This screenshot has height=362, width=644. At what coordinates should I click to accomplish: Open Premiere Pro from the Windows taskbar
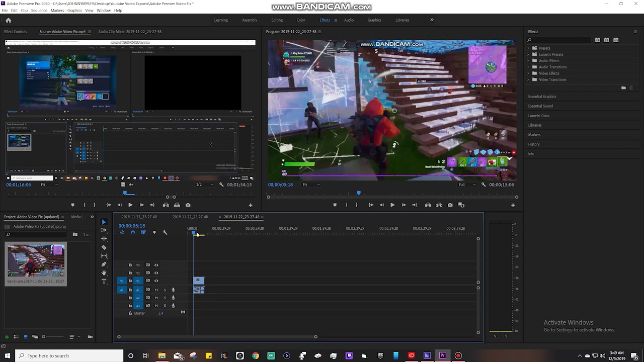pos(443,355)
